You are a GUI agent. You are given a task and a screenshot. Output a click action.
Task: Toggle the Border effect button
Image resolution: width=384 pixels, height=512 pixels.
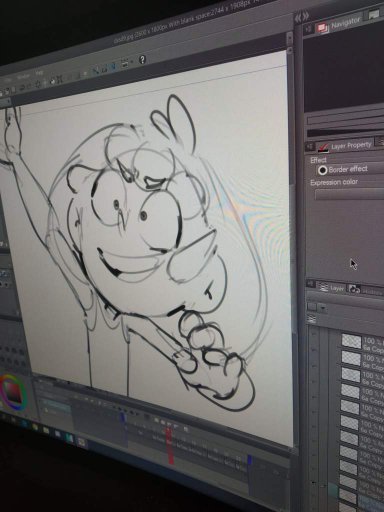coord(322,170)
